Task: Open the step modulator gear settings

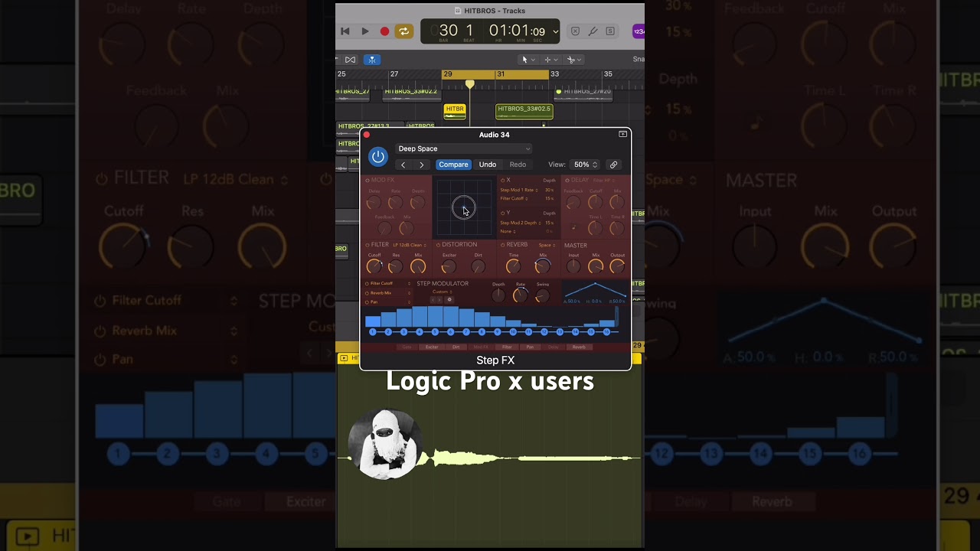Action: click(449, 300)
